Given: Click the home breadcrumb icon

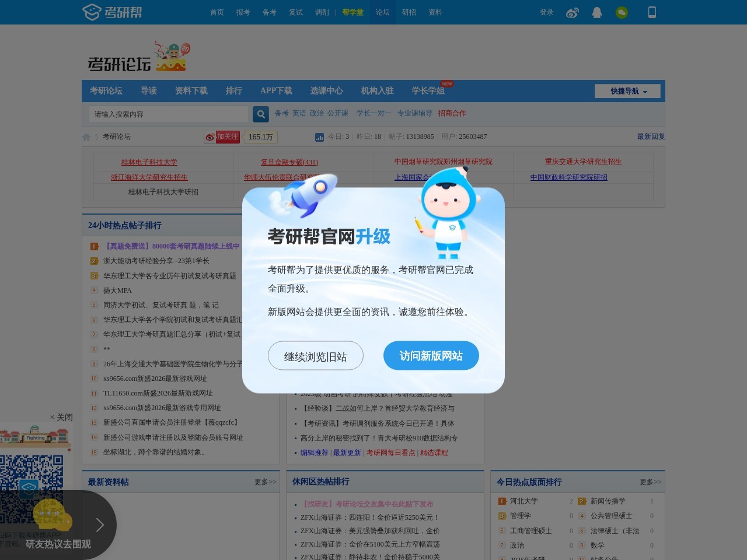Looking at the screenshot, I should click(x=86, y=136).
